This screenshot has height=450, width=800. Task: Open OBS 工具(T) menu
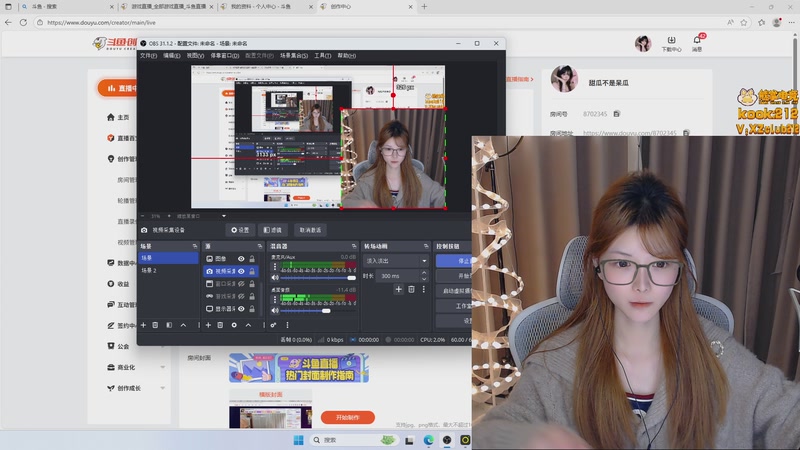tap(322, 56)
